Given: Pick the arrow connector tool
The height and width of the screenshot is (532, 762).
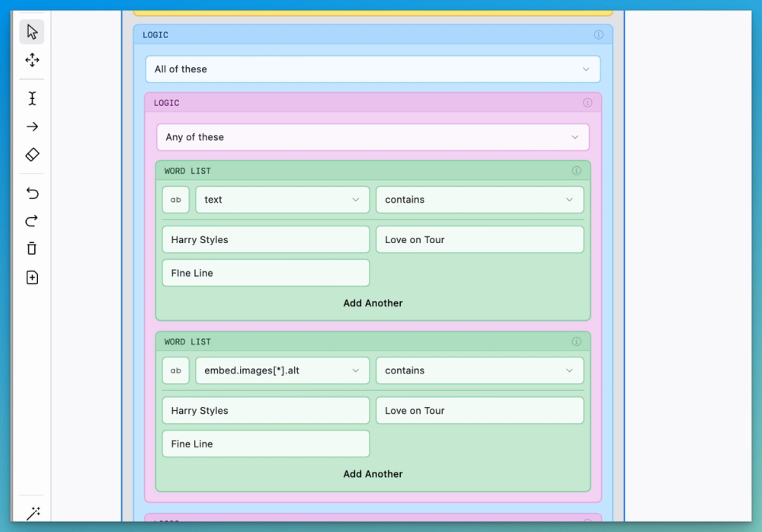Looking at the screenshot, I should (x=32, y=127).
